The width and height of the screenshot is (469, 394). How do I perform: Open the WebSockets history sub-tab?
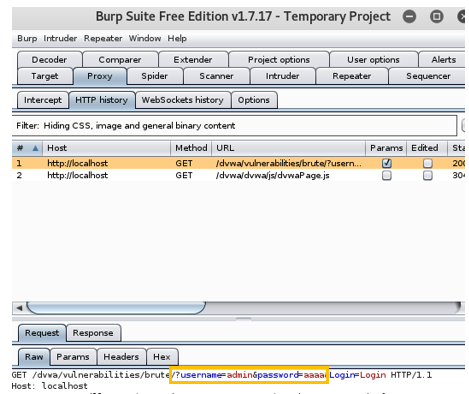pyautogui.click(x=183, y=100)
